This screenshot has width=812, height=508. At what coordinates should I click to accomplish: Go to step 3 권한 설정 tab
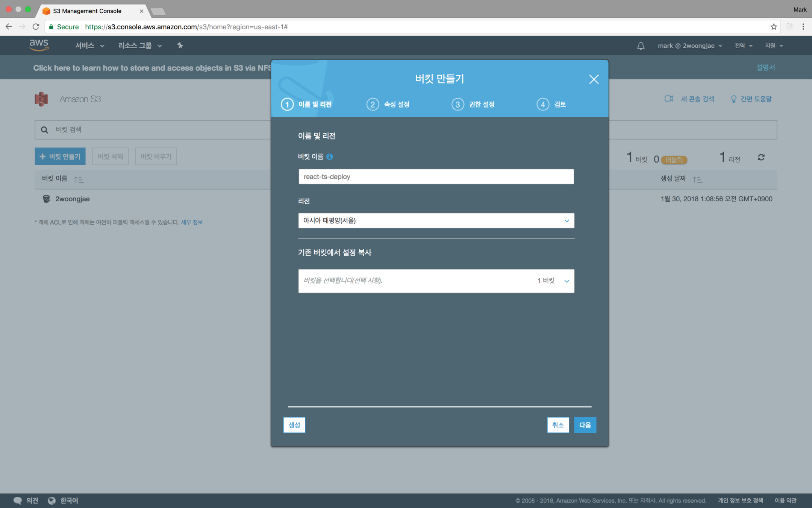473,104
